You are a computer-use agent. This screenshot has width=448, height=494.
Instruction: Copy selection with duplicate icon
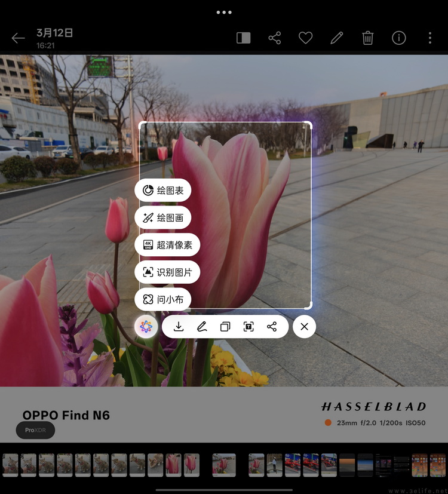225,327
